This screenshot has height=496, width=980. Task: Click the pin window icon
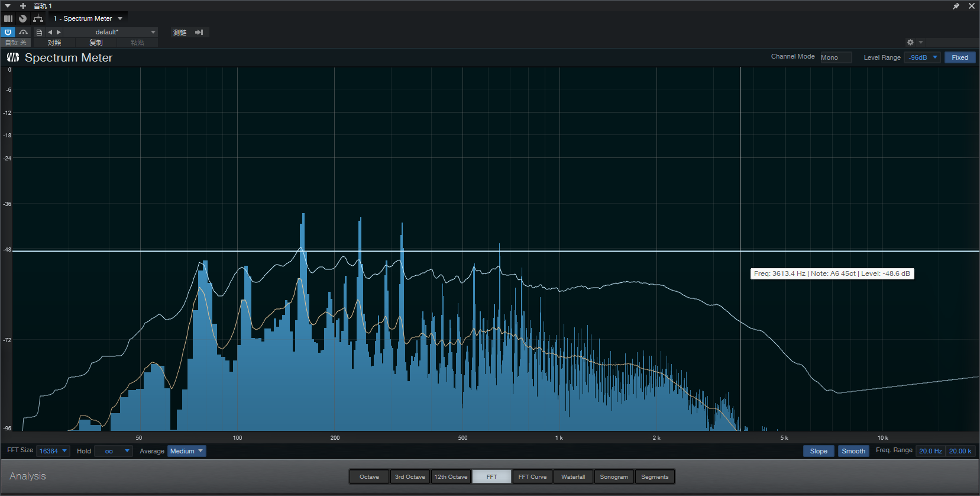956,6
